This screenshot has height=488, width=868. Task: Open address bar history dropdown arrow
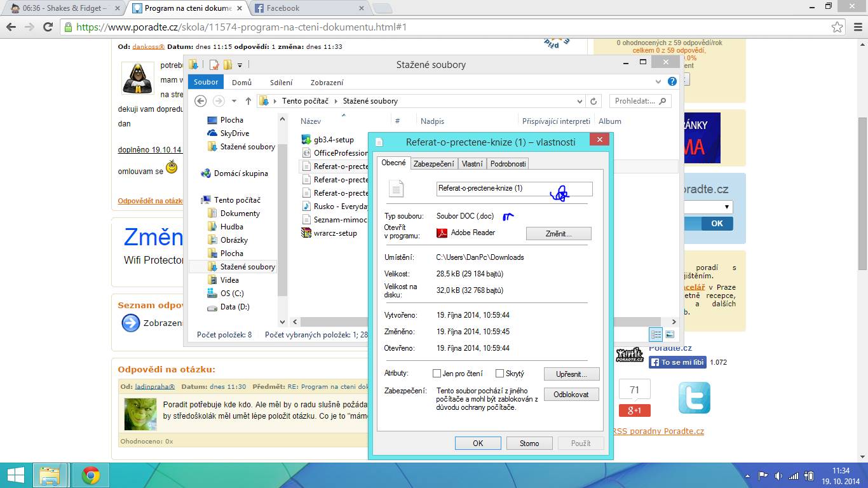tap(580, 101)
